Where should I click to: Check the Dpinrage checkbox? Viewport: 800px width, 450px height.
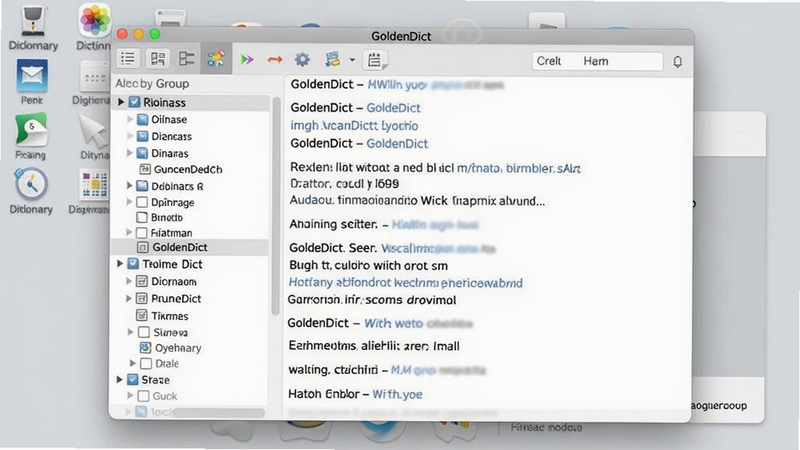(x=142, y=203)
